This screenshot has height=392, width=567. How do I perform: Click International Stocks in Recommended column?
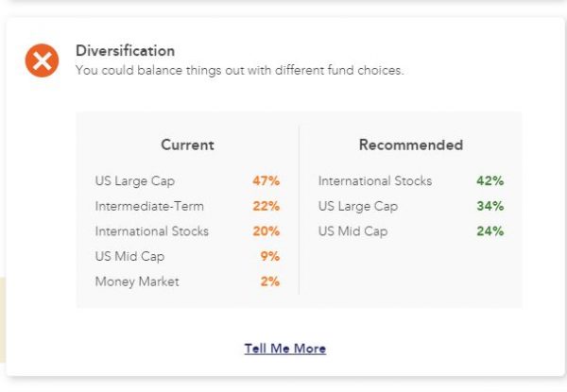click(x=374, y=180)
